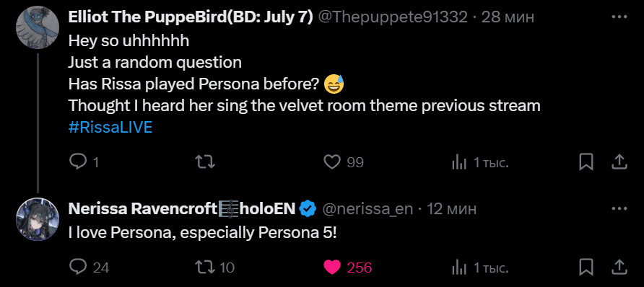Share Elliot's tweet using share icon
Screen dimensions: 644x287
(619, 162)
